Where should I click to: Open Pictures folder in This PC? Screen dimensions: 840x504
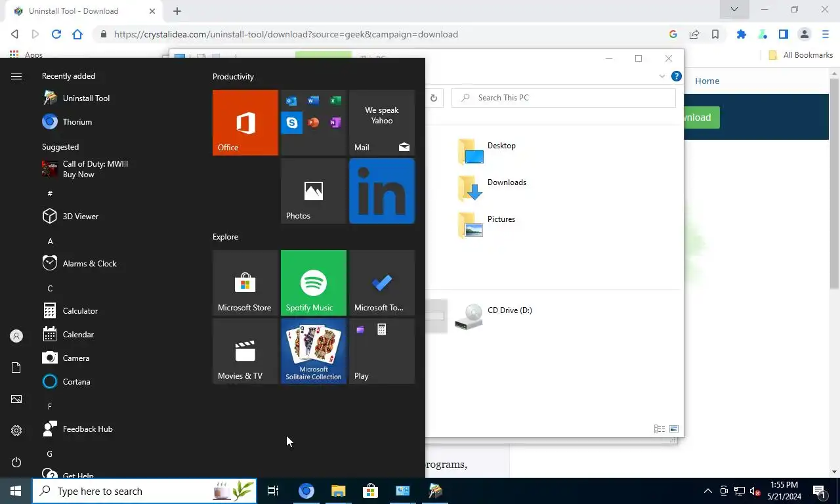[486, 224]
